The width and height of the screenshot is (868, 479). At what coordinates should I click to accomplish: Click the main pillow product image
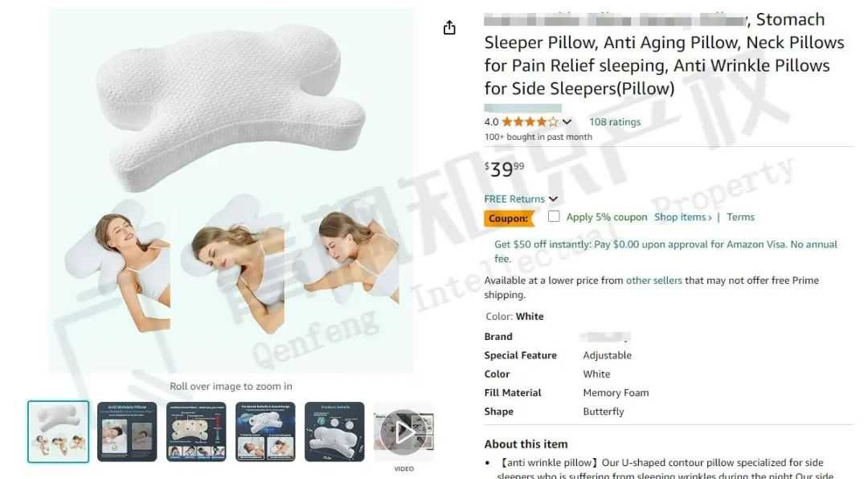(x=231, y=190)
